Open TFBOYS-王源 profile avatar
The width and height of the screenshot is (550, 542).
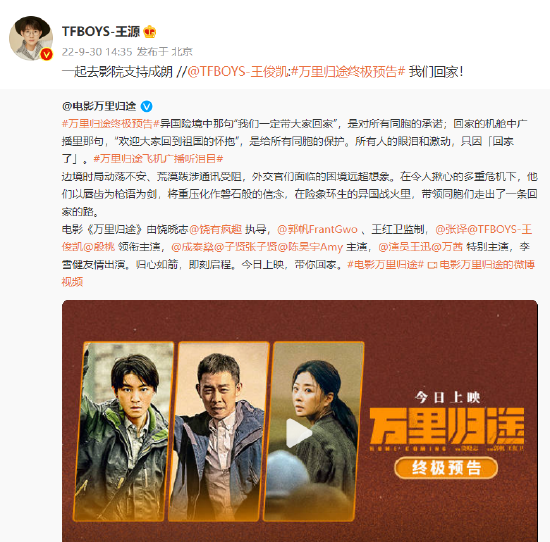pos(31,38)
